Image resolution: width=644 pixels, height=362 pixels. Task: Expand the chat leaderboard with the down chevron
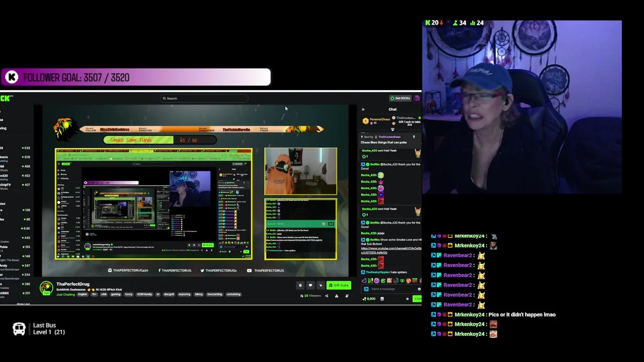point(392,129)
